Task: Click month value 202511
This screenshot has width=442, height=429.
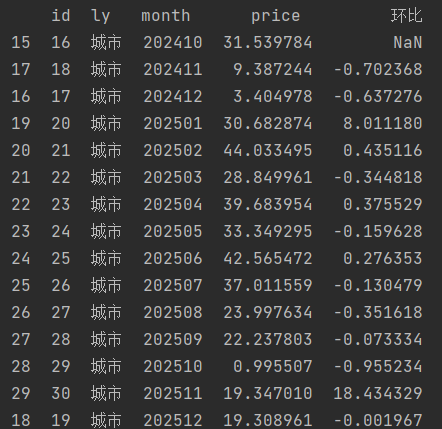Action: 173,394
